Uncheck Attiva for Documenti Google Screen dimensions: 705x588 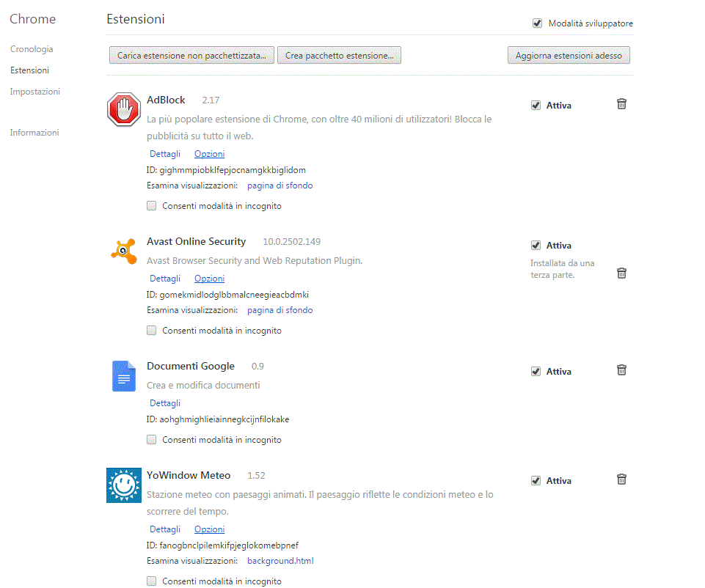(x=536, y=372)
